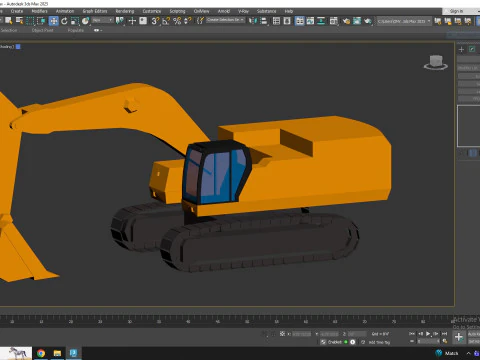480x360 pixels.
Task: Toggle Spinner Snap on toolbar
Action: 188,21
